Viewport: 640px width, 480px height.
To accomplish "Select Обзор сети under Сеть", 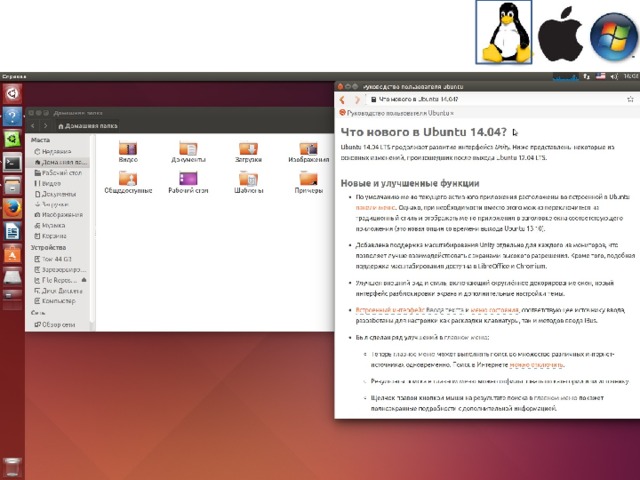I will point(59,324).
